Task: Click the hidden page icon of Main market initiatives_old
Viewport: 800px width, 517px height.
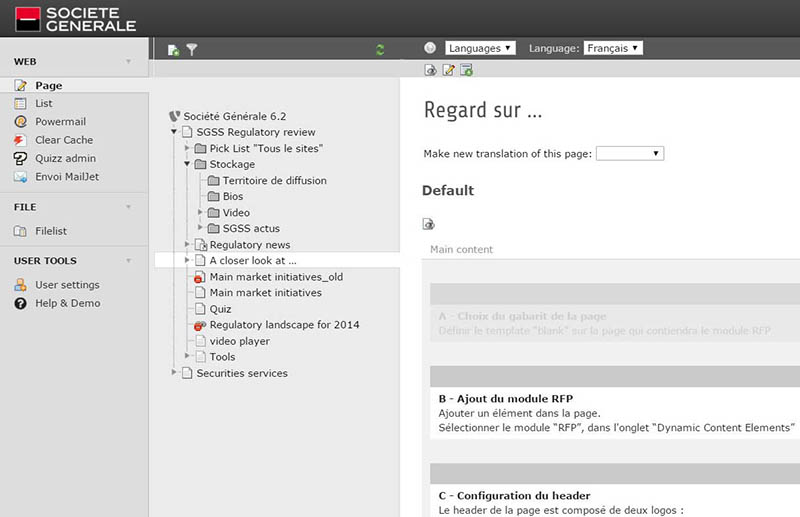Action: [x=200, y=277]
